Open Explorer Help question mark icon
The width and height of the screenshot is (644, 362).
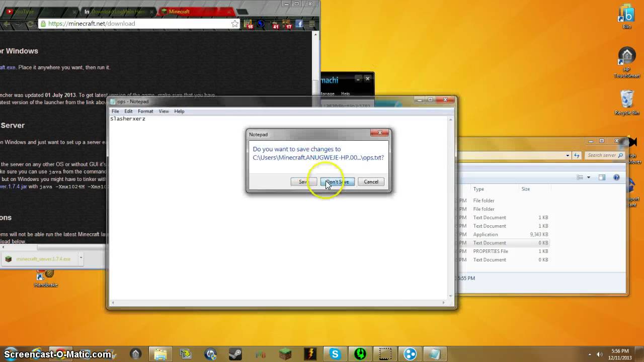point(616,177)
